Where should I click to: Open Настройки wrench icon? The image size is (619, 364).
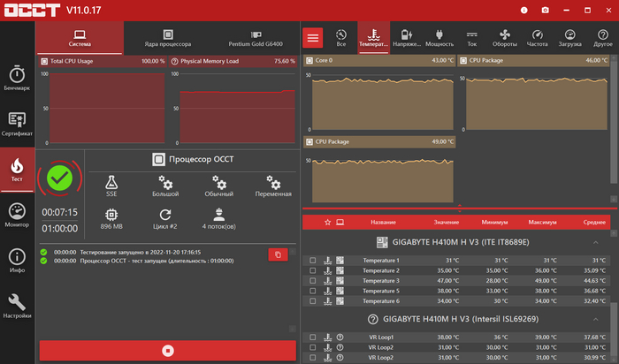[17, 307]
